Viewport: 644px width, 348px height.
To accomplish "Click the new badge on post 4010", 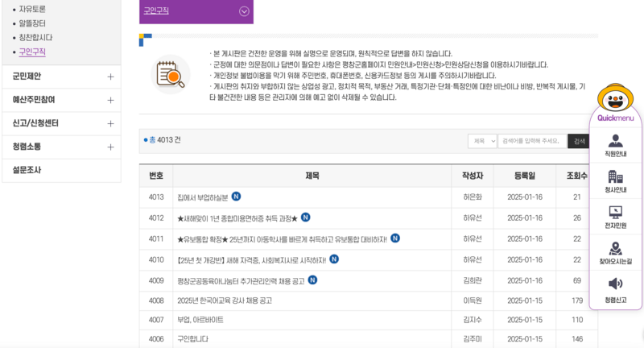I will pos(334,259).
